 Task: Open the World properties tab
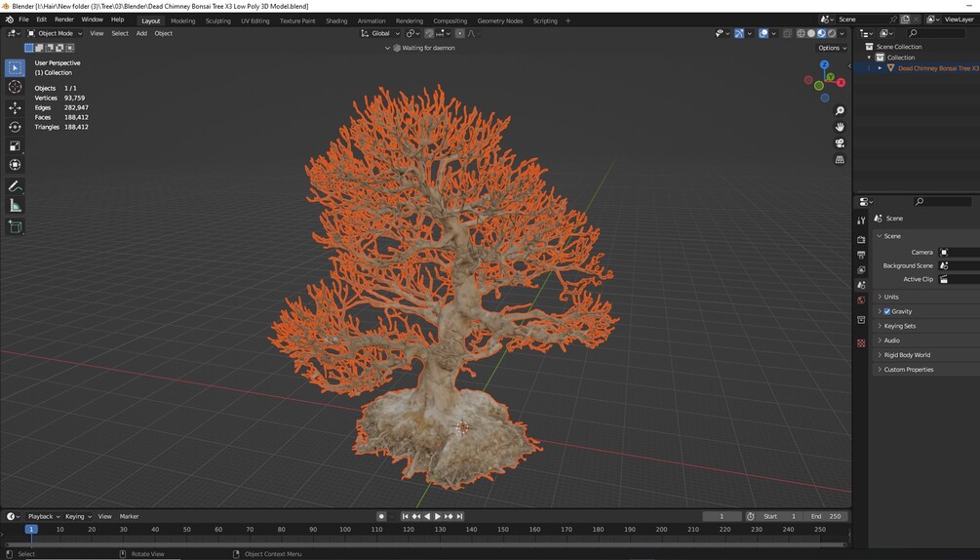861,300
